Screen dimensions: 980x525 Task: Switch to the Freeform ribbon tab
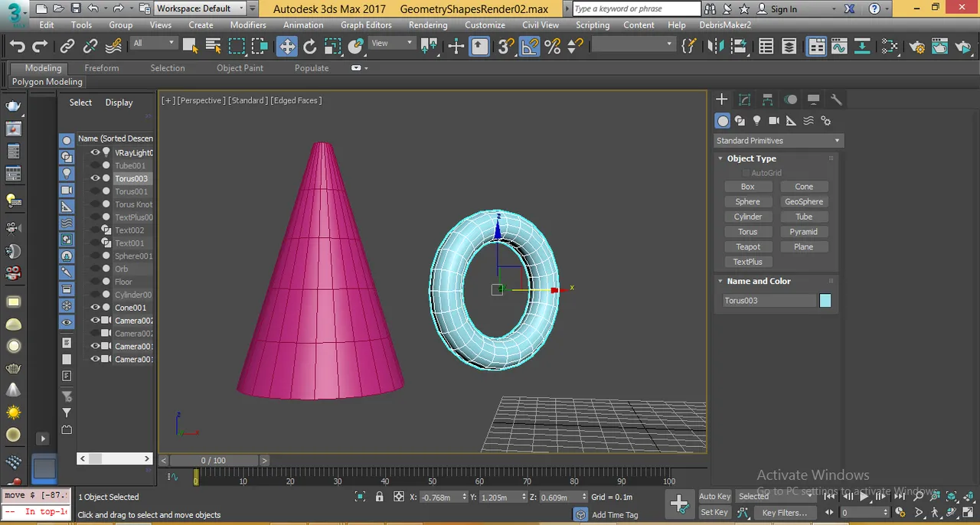102,68
